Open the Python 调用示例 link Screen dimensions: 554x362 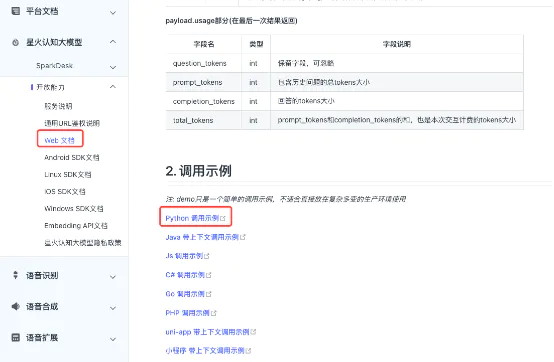coord(192,218)
